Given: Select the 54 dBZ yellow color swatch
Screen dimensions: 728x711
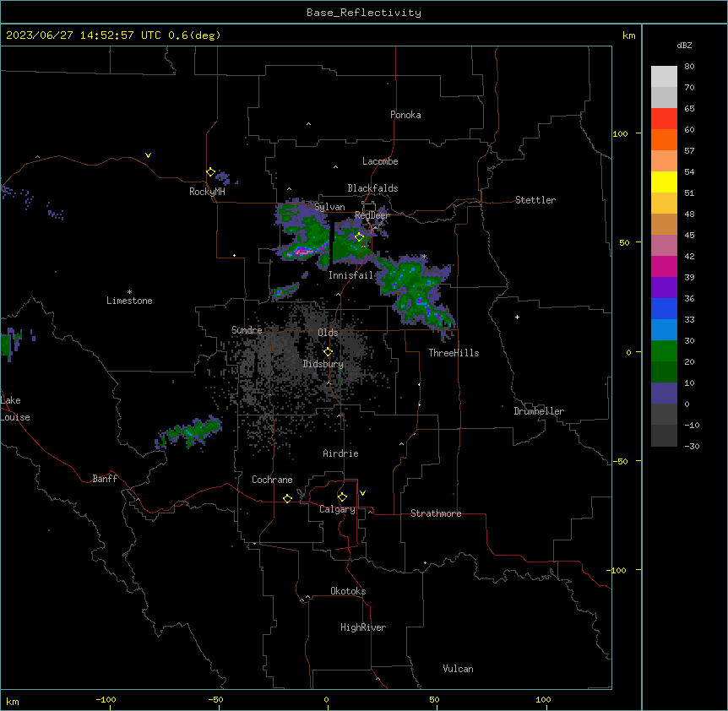Looking at the screenshot, I should pos(664,182).
